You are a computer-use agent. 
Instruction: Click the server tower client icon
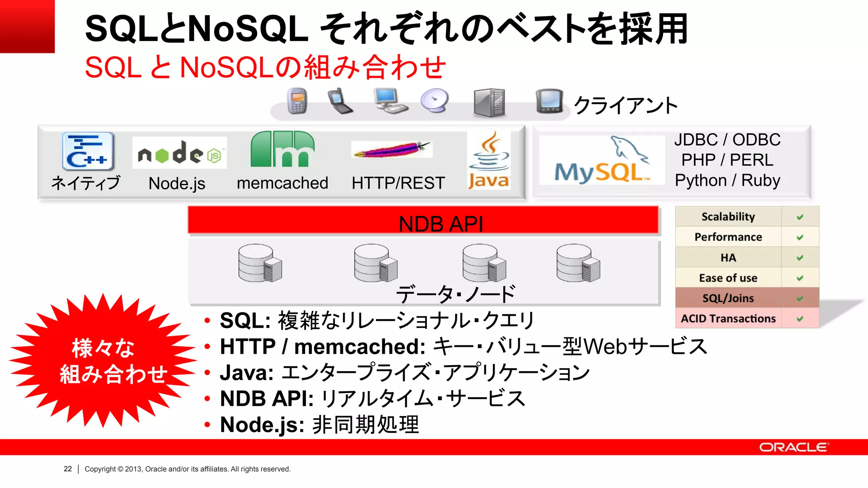(x=489, y=103)
